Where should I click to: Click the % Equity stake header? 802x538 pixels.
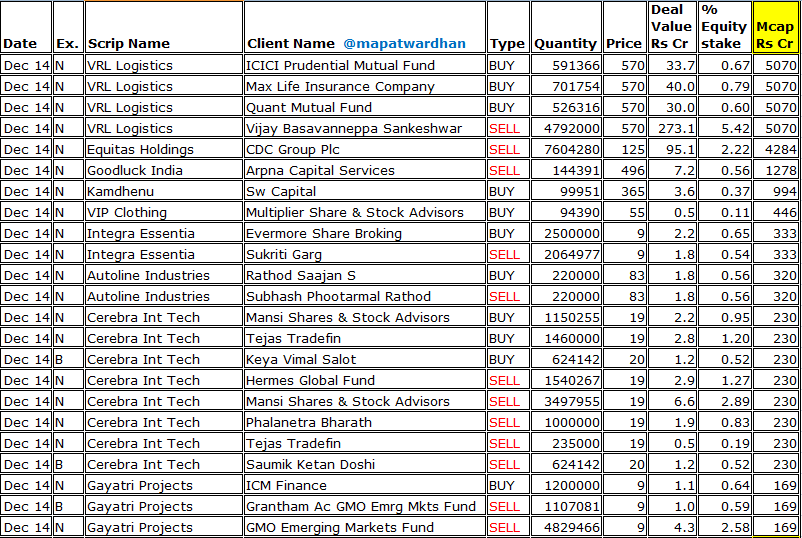coord(725,27)
